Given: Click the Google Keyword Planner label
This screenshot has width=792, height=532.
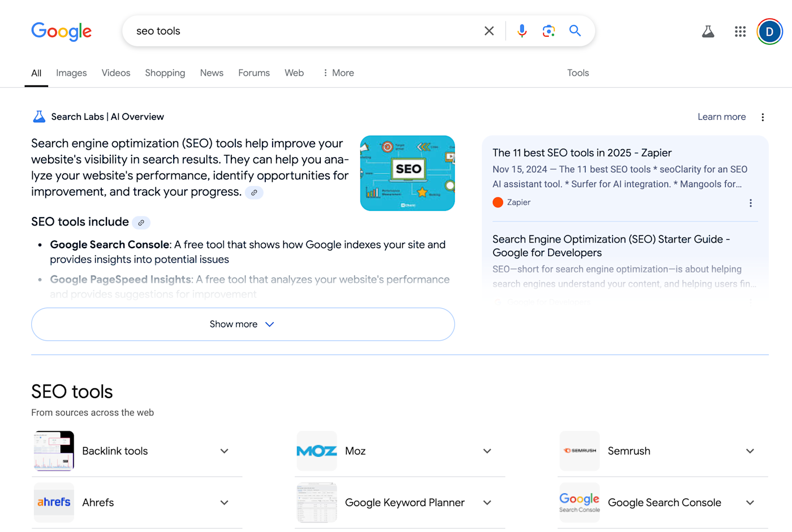Looking at the screenshot, I should [x=404, y=503].
